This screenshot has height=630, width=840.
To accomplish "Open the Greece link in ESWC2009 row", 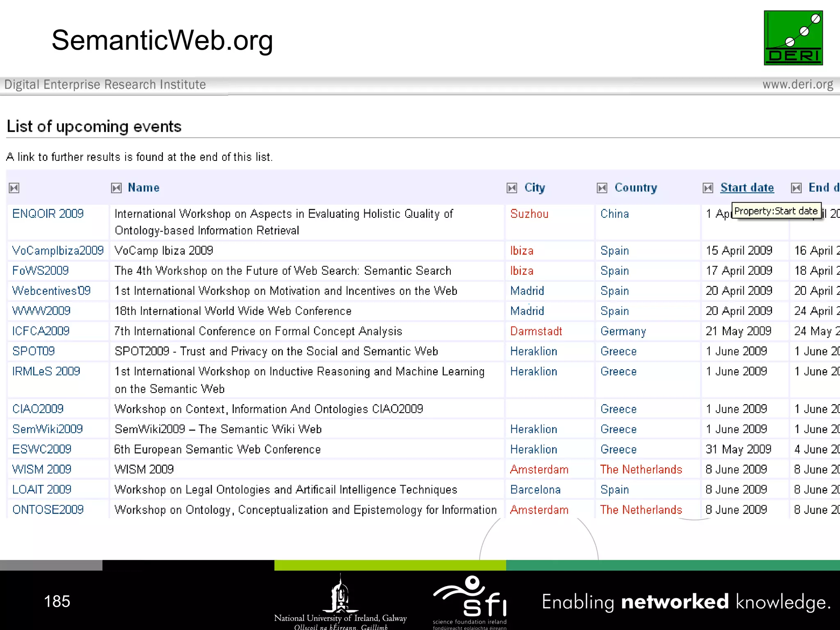I will tap(619, 449).
